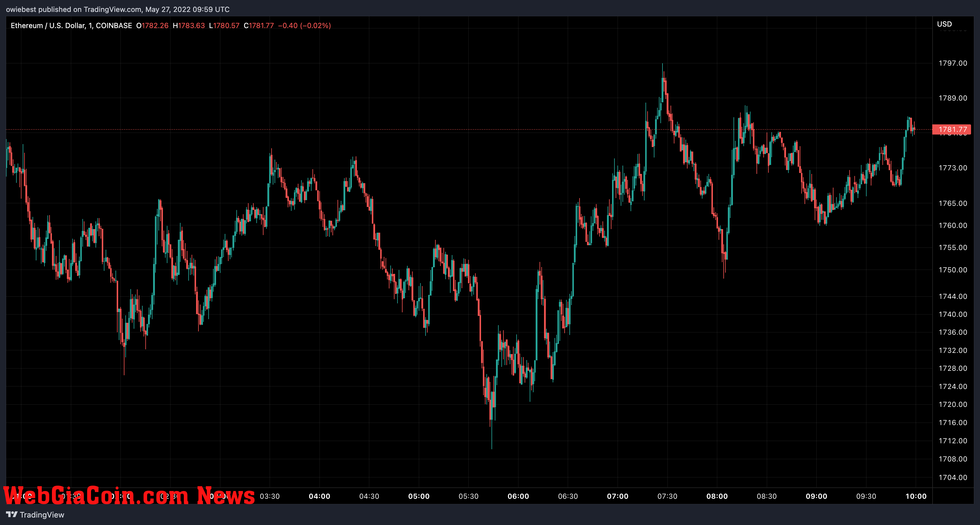Click the TradingView logo icon

coord(12,514)
